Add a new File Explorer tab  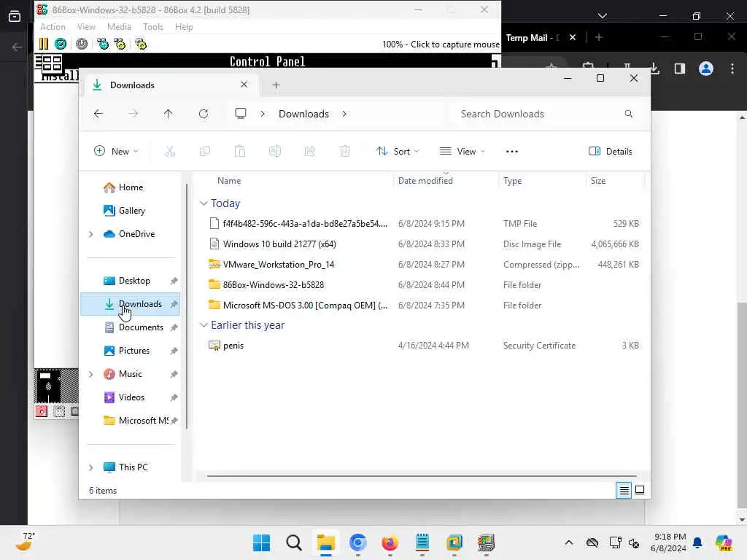tap(276, 85)
